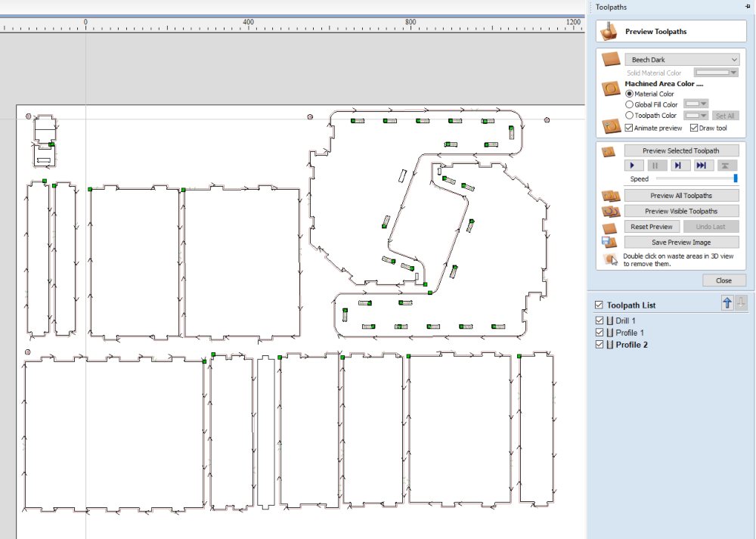The image size is (756, 539).
Task: Select the Global Fill Color radio option
Action: pyautogui.click(x=629, y=104)
